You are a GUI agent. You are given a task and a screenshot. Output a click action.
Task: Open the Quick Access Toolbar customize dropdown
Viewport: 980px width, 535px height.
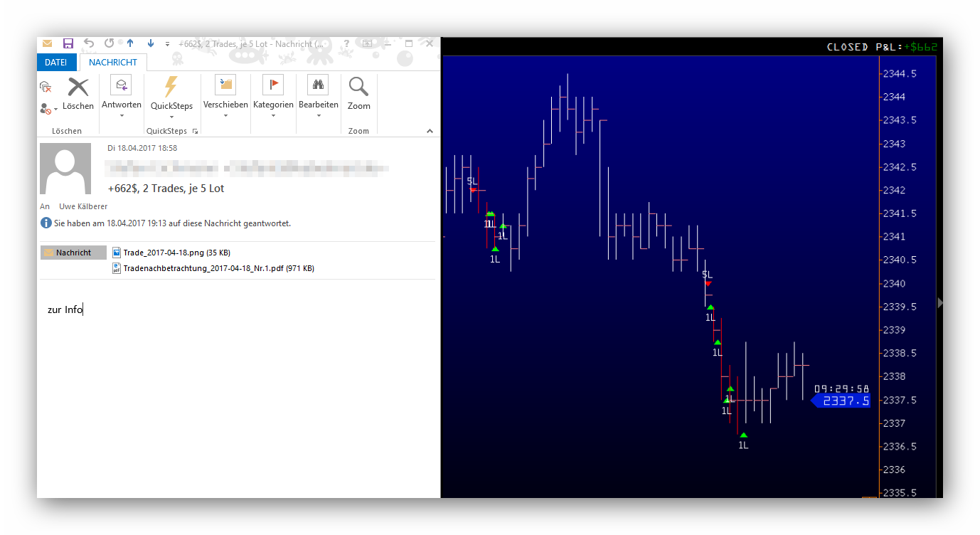click(167, 44)
